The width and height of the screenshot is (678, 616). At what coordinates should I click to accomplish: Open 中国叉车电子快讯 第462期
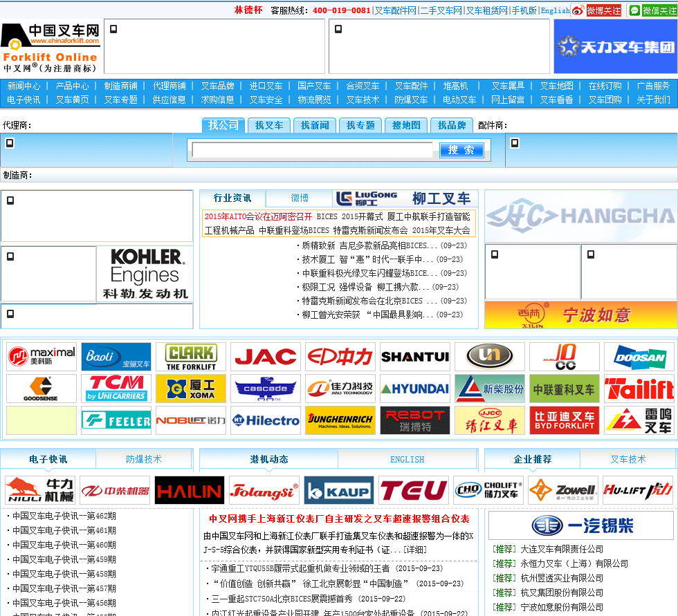click(x=64, y=516)
